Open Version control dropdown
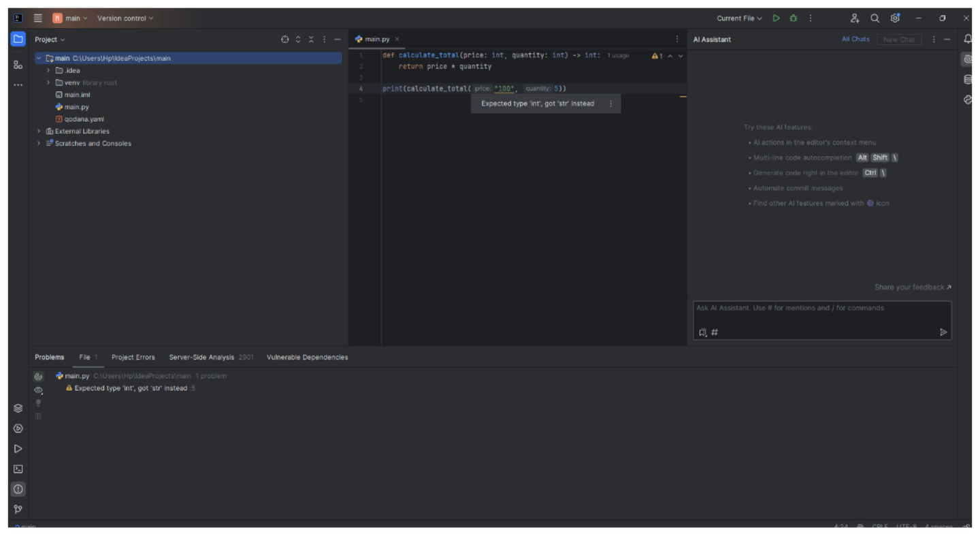980x536 pixels. coord(125,18)
